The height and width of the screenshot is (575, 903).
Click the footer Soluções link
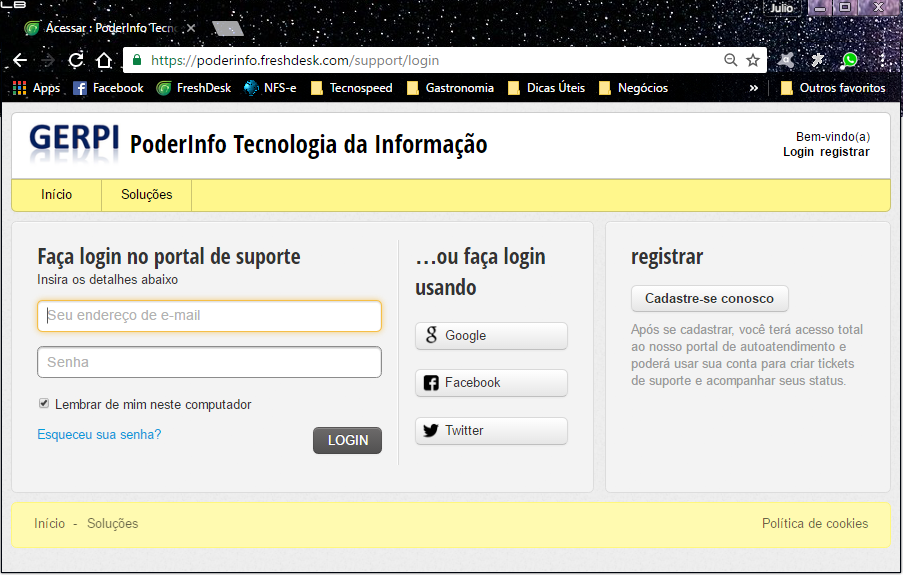113,524
